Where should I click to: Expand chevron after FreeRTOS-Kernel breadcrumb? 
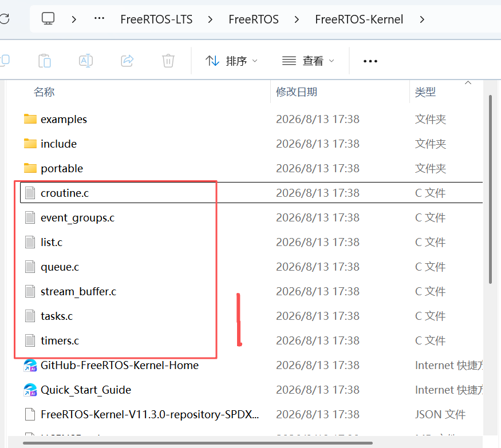[x=422, y=19]
